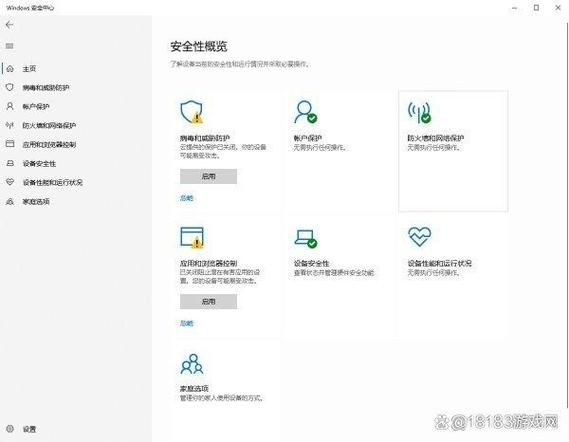Click 设备性能和运行状况 tile title
The height and width of the screenshot is (442, 569).
coord(439,263)
